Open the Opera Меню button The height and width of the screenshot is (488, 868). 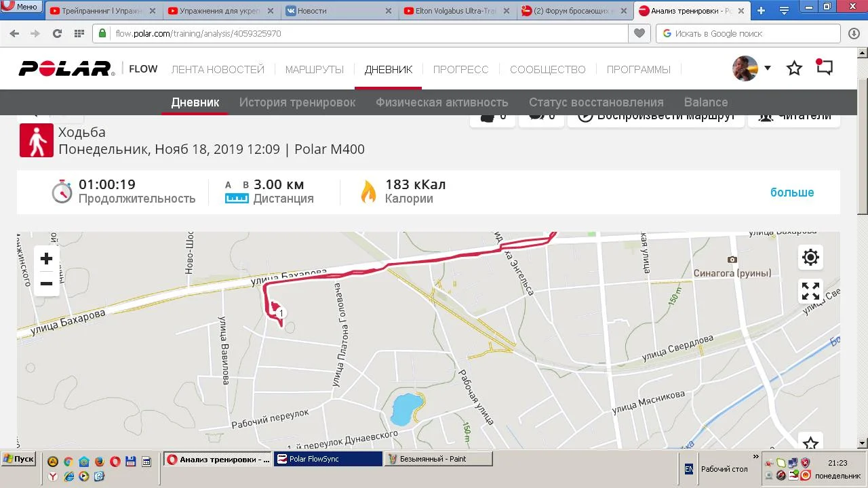click(x=22, y=7)
